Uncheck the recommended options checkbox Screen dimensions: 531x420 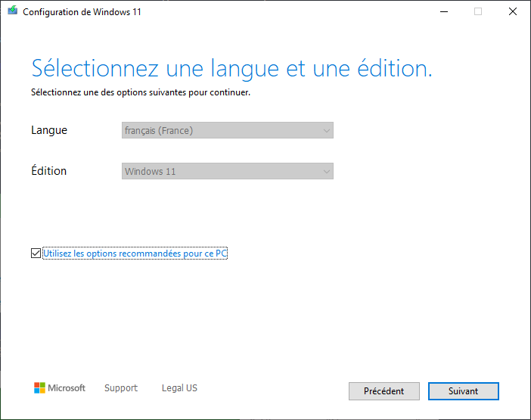coord(36,254)
